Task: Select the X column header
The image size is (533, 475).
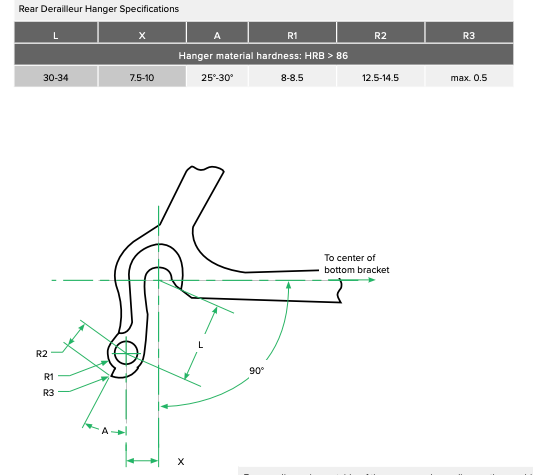Action: tap(142, 33)
